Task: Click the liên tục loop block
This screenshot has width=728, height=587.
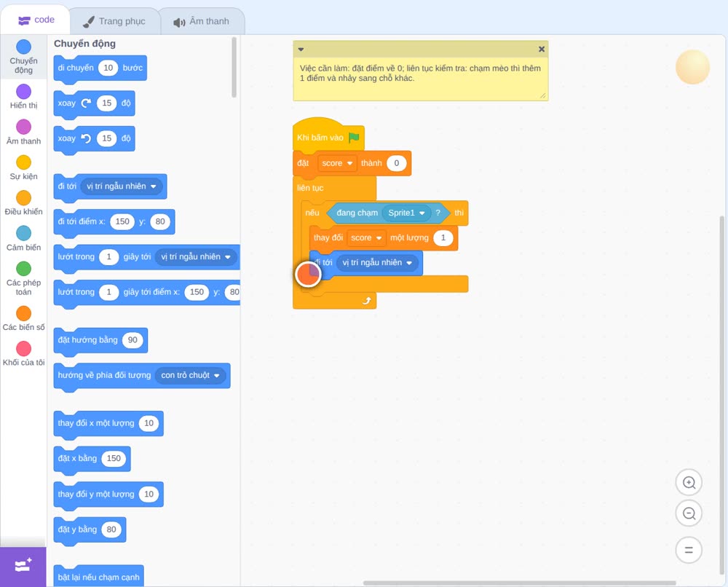Action: pyautogui.click(x=334, y=188)
